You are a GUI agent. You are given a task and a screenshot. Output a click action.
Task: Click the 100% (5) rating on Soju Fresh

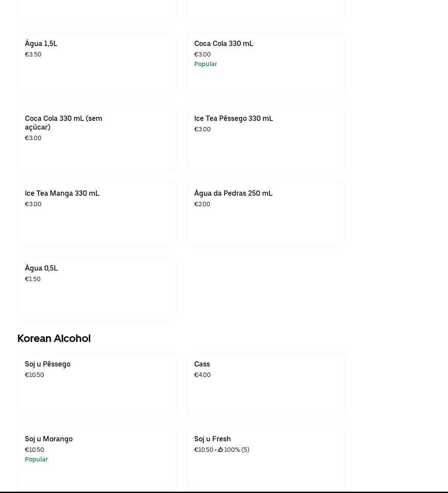click(237, 450)
